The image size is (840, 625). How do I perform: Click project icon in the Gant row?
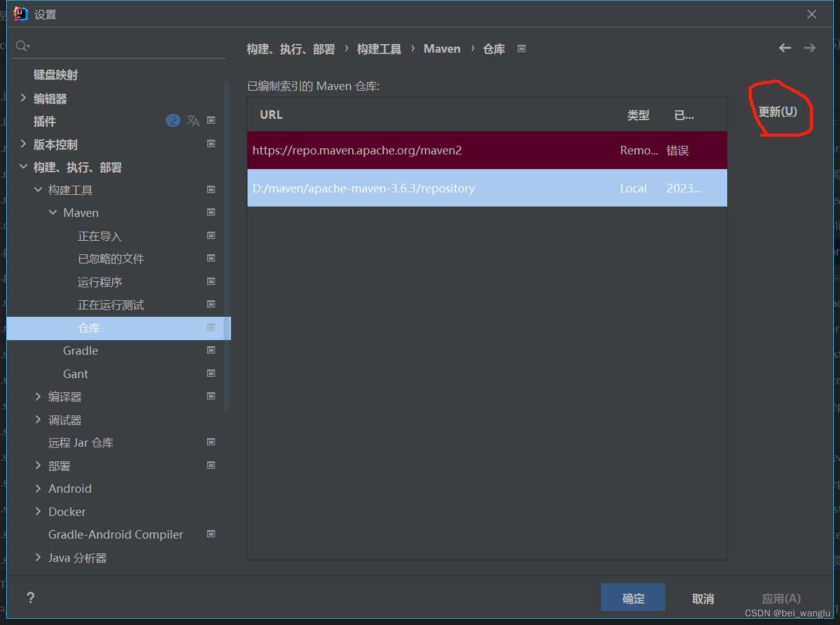point(211,374)
